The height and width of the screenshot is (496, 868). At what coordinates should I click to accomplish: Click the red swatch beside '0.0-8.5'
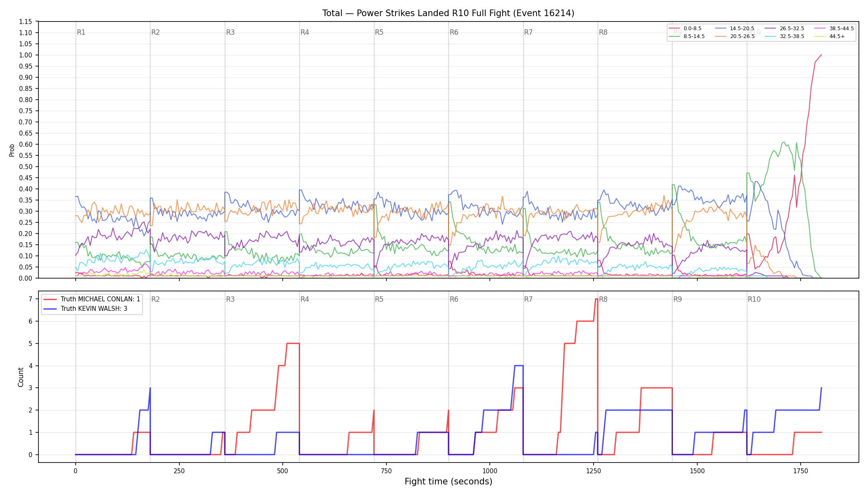[675, 29]
